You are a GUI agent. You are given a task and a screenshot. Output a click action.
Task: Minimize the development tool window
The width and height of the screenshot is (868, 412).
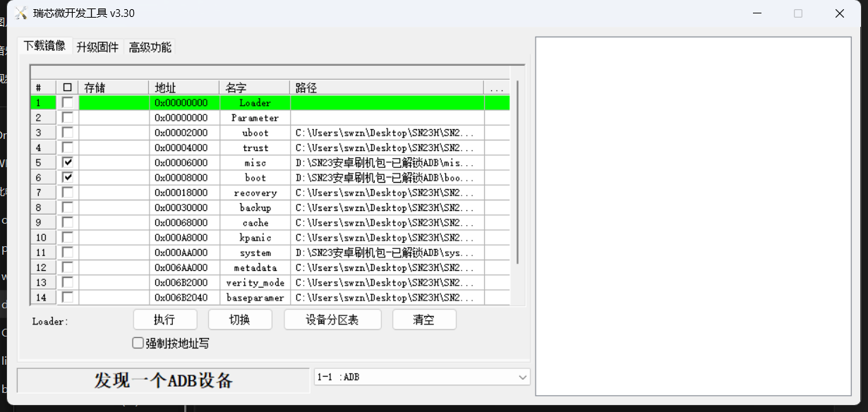[x=757, y=13]
